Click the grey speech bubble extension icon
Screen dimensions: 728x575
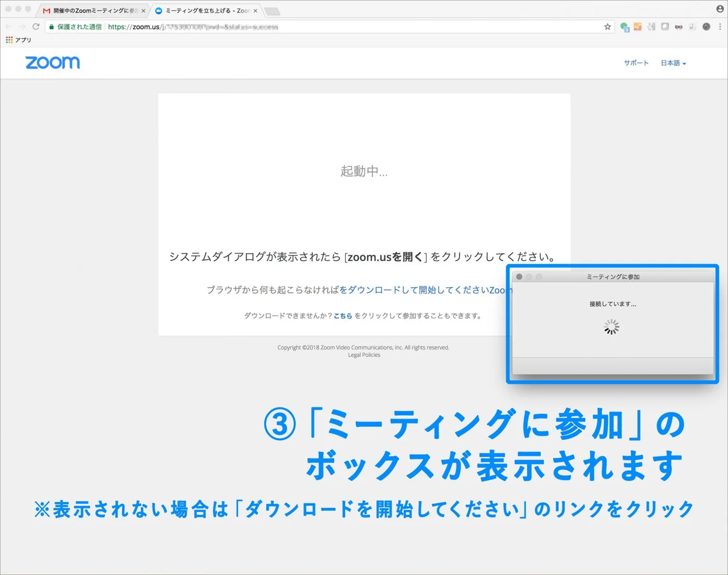pos(665,27)
